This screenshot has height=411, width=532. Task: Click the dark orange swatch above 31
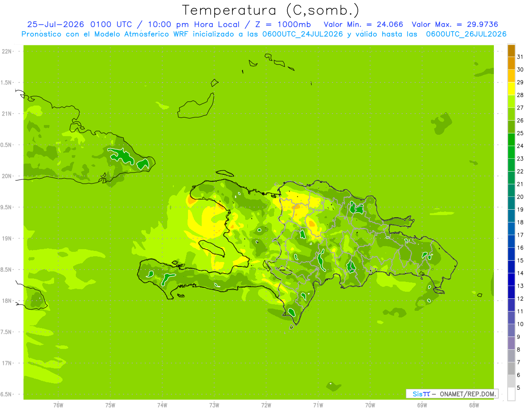tap(511, 51)
